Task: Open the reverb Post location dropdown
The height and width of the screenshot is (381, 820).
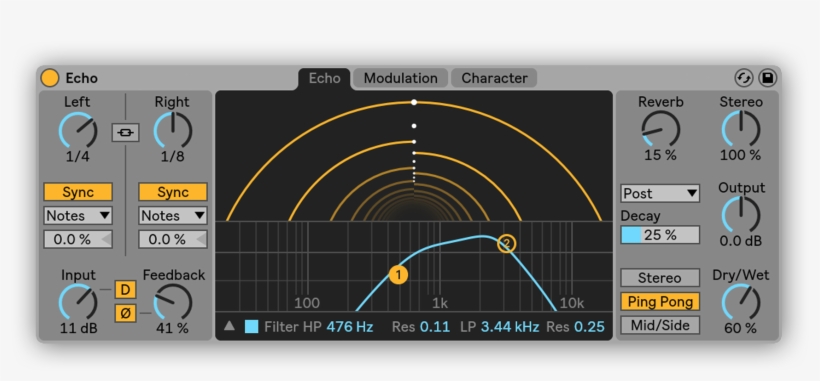Action: point(660,193)
